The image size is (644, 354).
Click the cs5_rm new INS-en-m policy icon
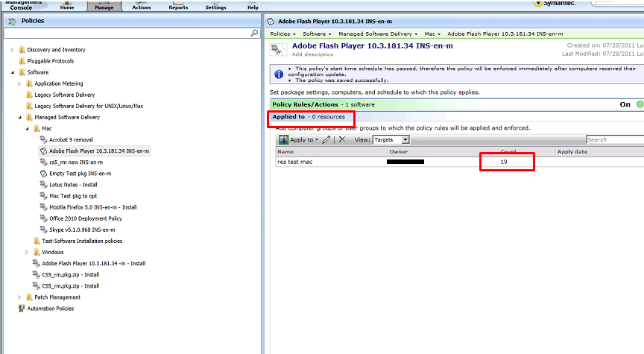(x=43, y=162)
